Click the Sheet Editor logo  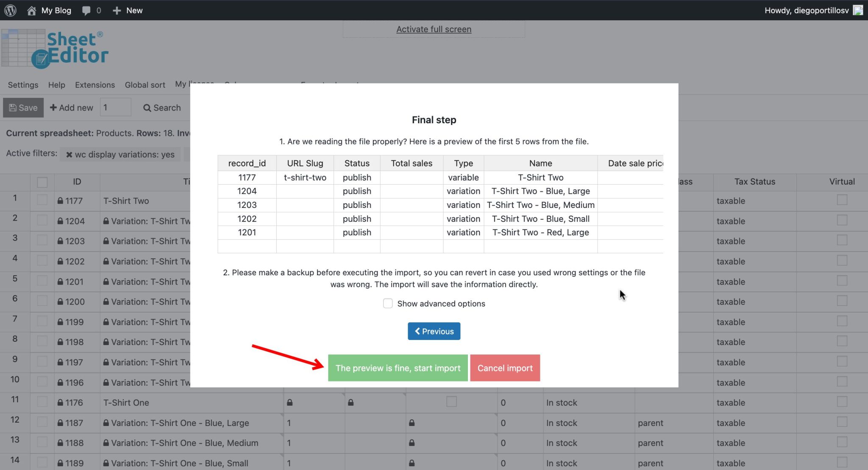tap(55, 47)
